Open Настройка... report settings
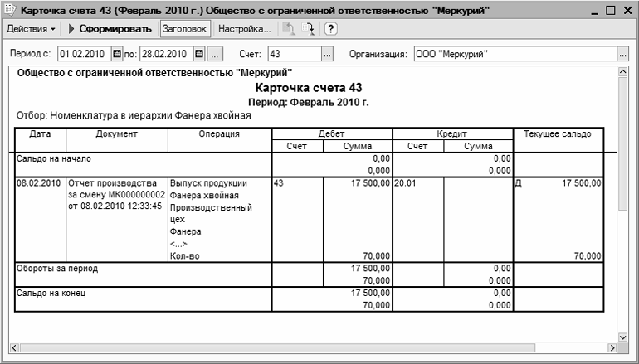639x364 pixels. (x=244, y=28)
